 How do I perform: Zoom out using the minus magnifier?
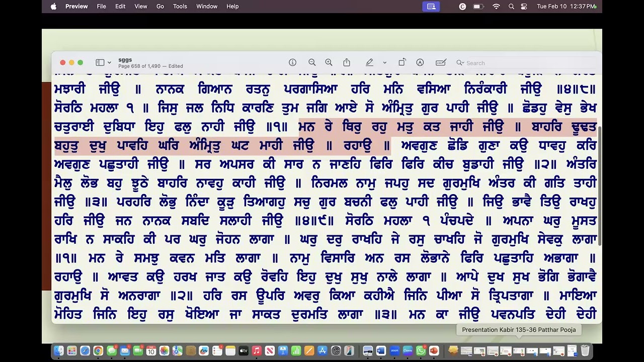(312, 62)
